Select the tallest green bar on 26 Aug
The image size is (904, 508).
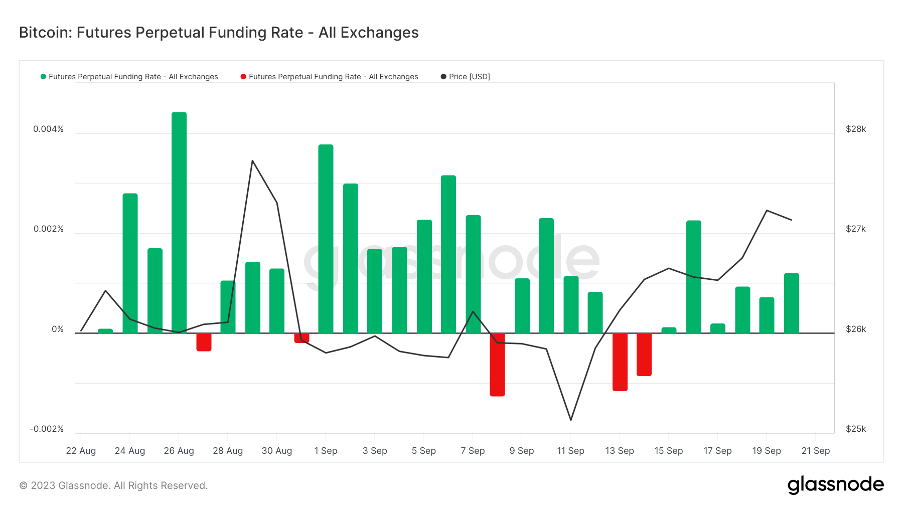coord(179,222)
